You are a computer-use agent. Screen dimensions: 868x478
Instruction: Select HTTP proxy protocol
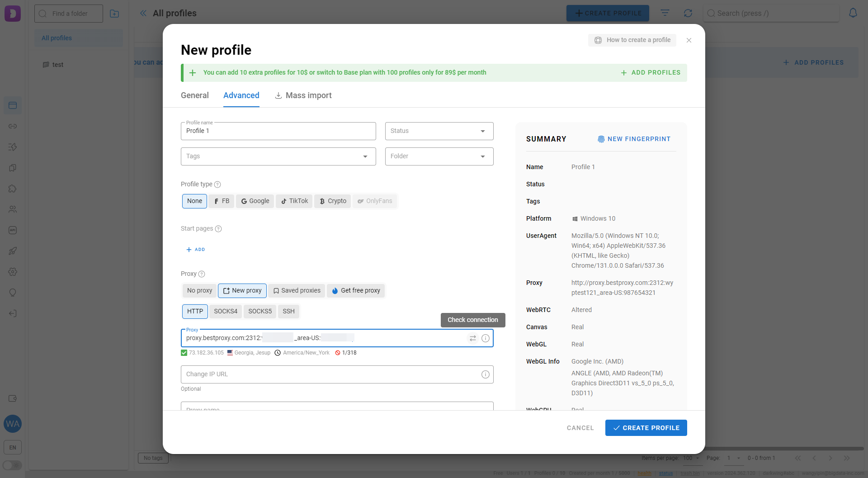tap(195, 312)
